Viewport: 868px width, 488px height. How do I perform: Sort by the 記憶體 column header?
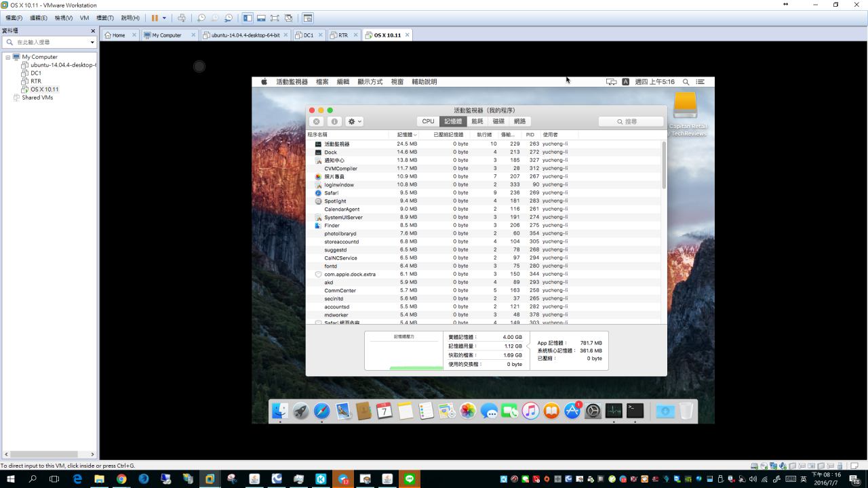pos(406,135)
